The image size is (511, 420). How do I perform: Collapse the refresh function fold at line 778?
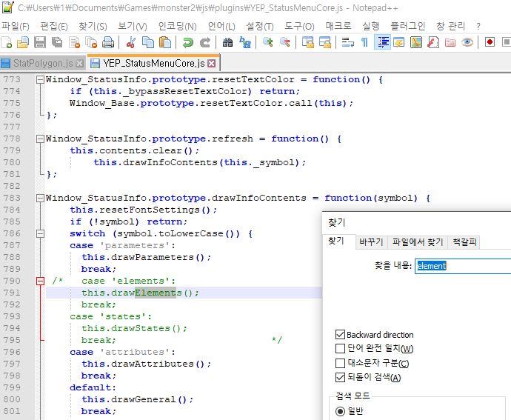[x=40, y=139]
